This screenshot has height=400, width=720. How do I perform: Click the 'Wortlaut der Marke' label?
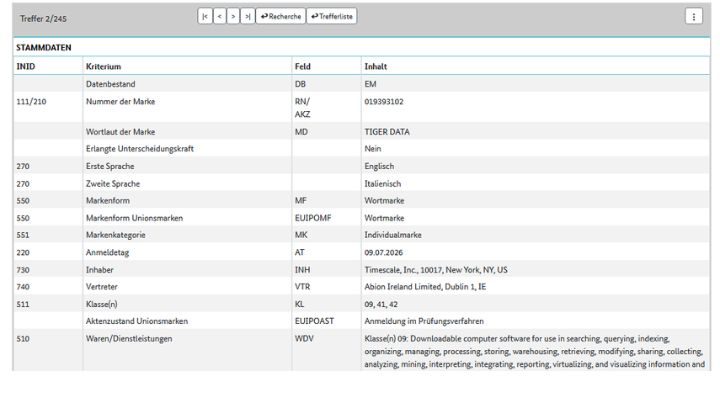click(x=120, y=132)
